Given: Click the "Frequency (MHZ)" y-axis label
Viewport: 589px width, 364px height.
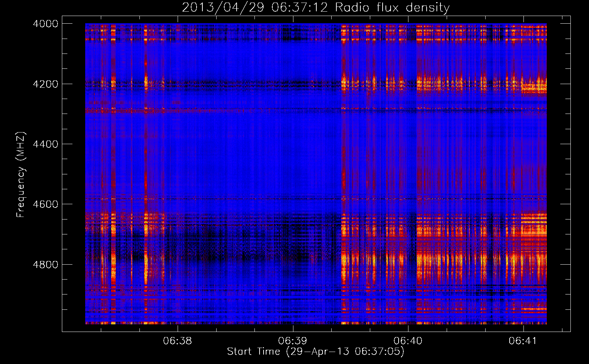Looking at the screenshot, I should [x=21, y=175].
